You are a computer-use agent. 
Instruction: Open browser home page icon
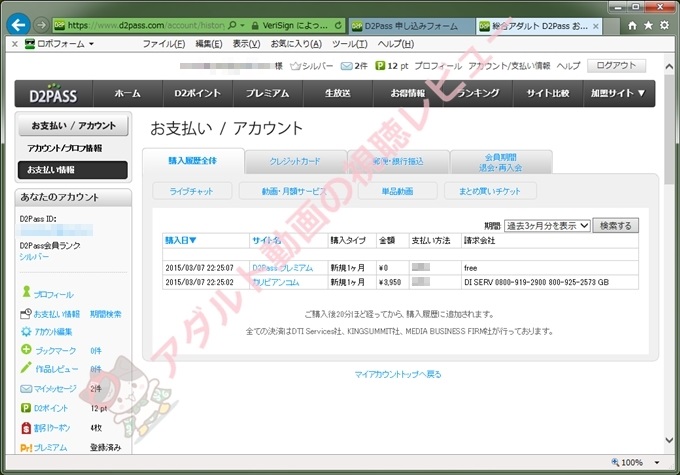[x=632, y=25]
